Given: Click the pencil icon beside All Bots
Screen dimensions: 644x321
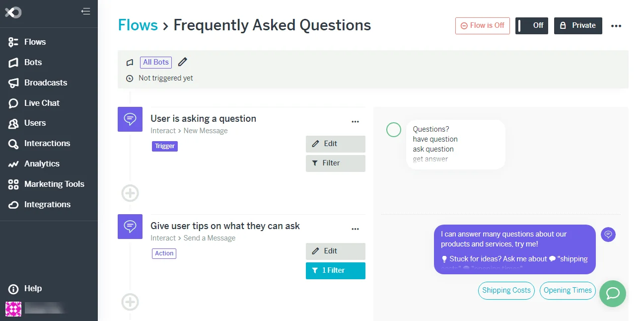Looking at the screenshot, I should pyautogui.click(x=183, y=62).
